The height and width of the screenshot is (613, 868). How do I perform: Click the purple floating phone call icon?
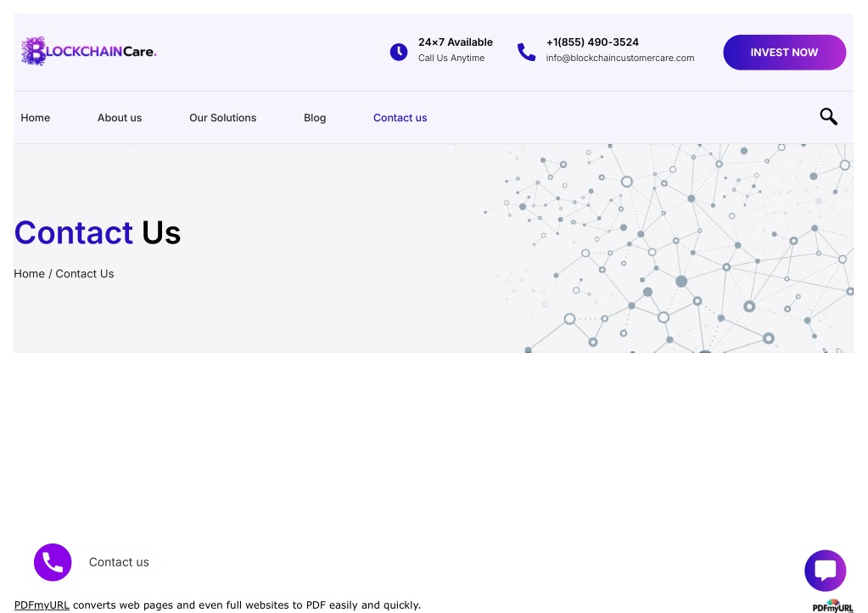pyautogui.click(x=53, y=562)
